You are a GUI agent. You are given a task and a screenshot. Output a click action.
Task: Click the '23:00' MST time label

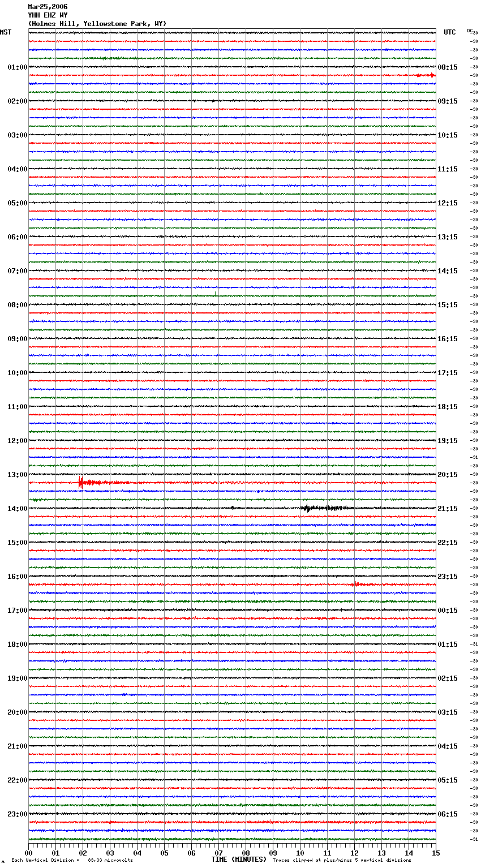[18, 814]
